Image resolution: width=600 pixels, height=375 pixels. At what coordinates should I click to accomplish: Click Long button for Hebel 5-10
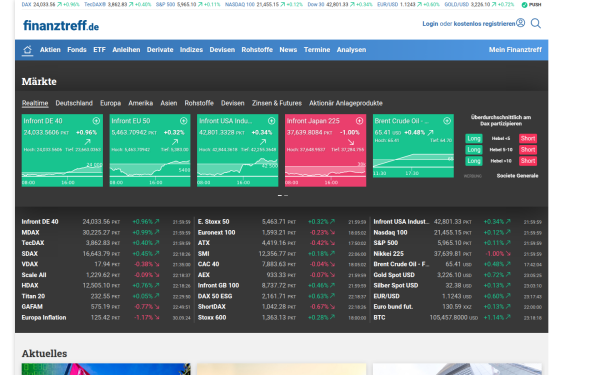[474, 150]
